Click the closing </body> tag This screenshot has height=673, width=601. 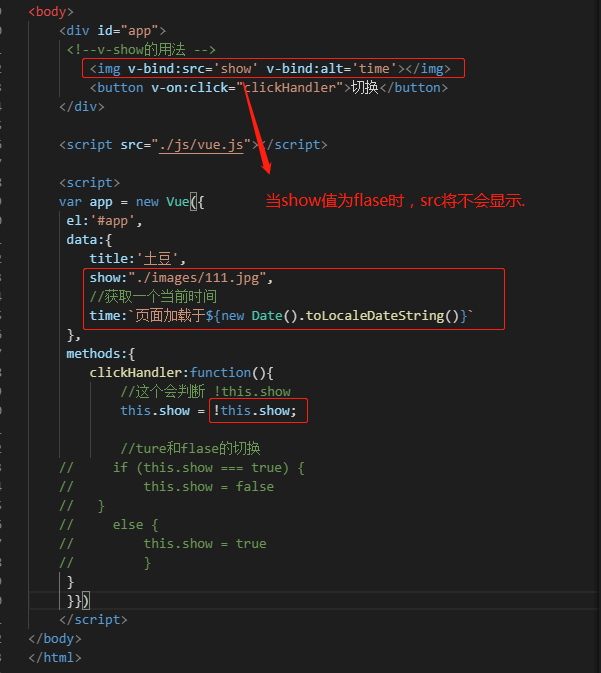pos(55,639)
